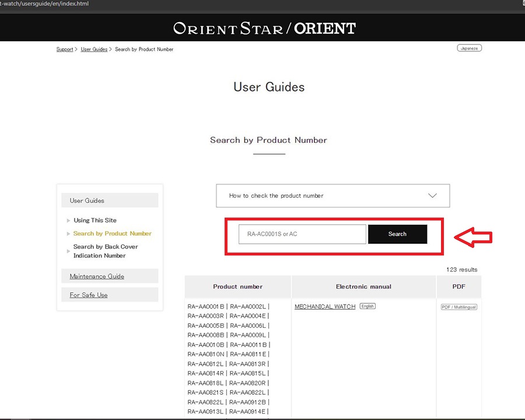This screenshot has width=525, height=420.
Task: Click the 'Product number' column header
Action: pos(238,286)
